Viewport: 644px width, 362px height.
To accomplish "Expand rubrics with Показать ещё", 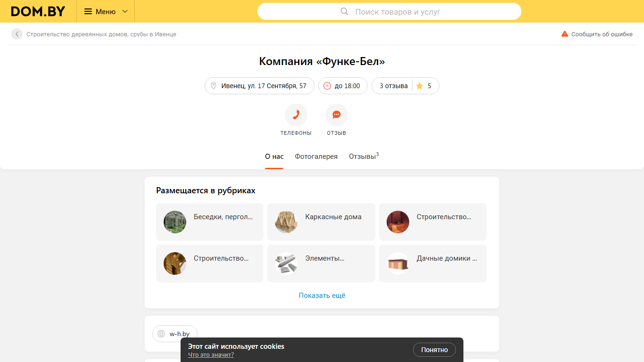I will 322,296.
